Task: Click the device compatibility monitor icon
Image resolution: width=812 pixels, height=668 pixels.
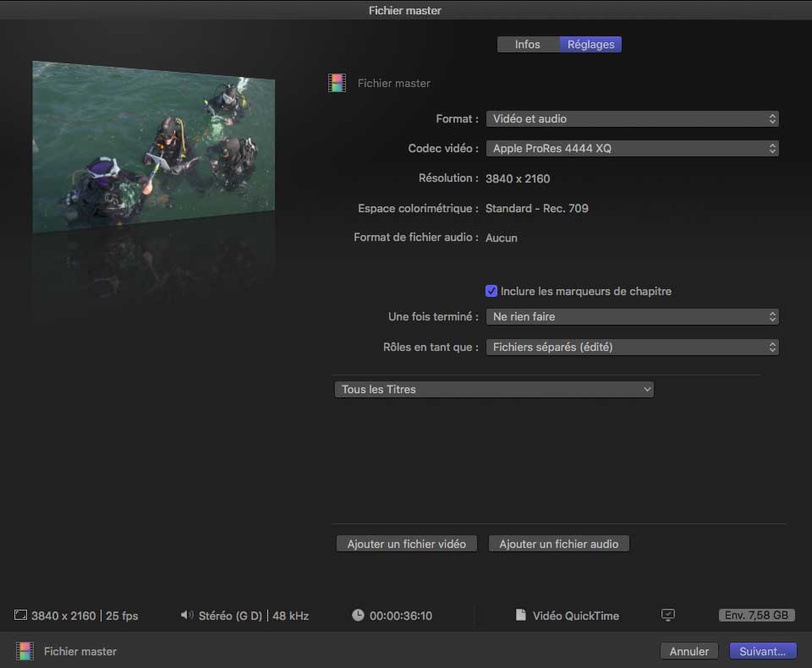Action: click(x=668, y=615)
